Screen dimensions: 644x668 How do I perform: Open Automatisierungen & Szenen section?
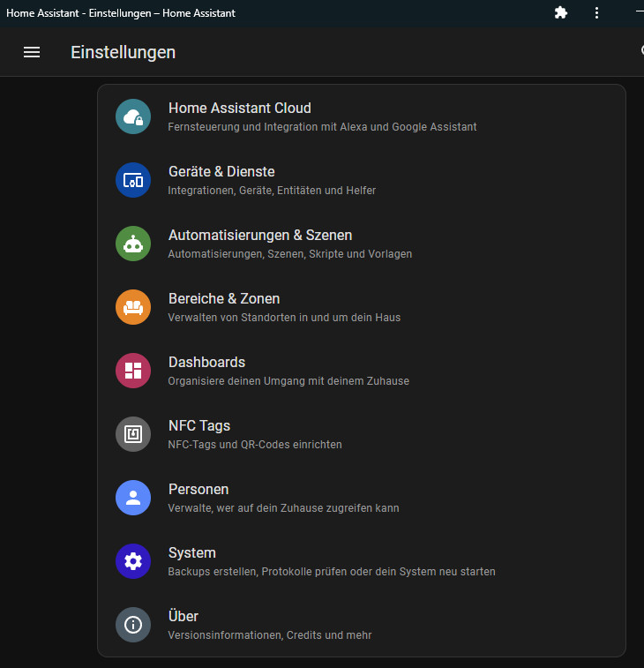(260, 236)
